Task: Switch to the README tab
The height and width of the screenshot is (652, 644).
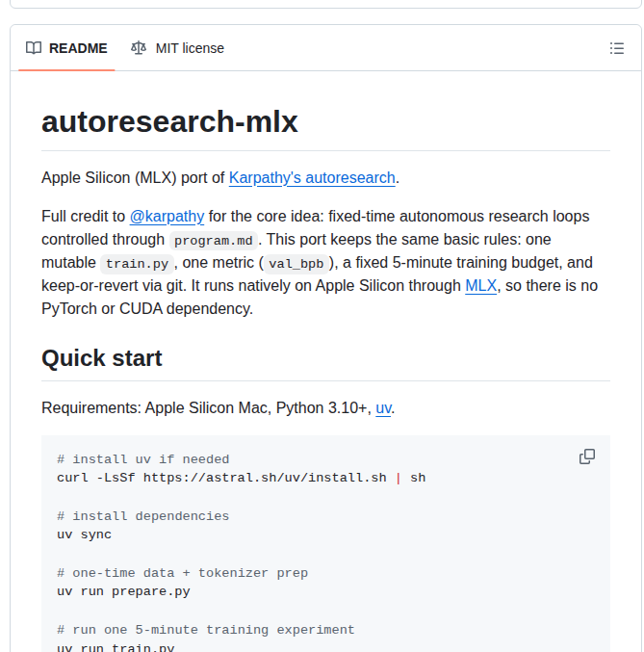Action: tap(66, 48)
